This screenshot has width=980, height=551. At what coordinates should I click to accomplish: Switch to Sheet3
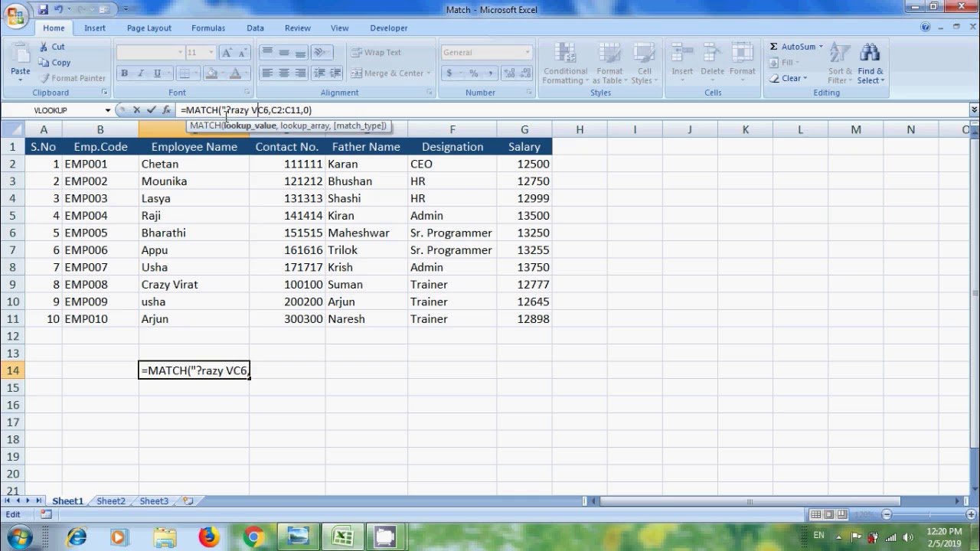pos(154,501)
